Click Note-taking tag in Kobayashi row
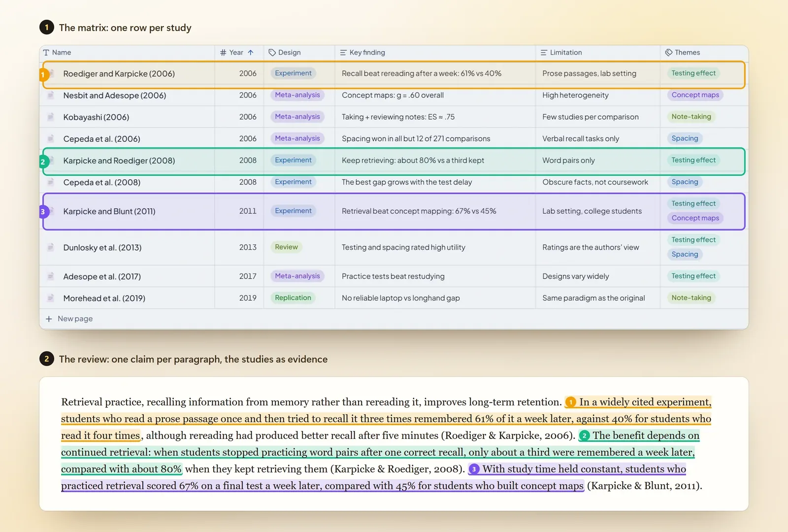Screen dimensions: 788x532 point(691,117)
